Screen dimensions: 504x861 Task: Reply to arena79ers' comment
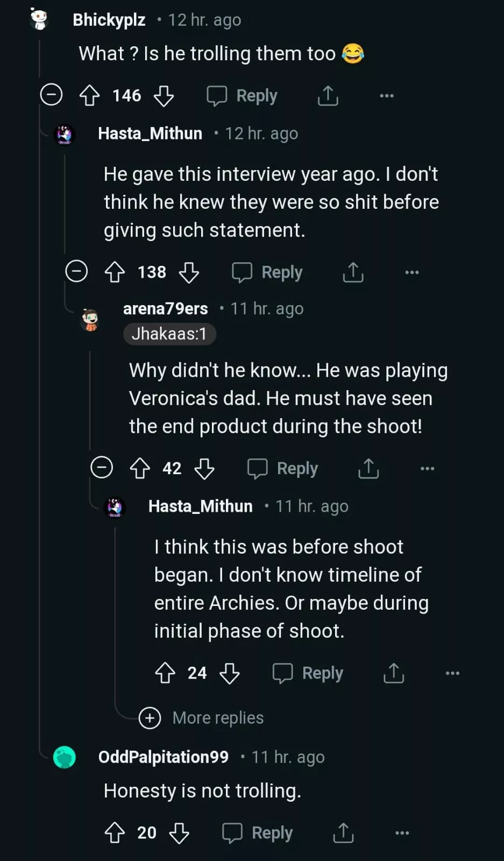(x=283, y=469)
